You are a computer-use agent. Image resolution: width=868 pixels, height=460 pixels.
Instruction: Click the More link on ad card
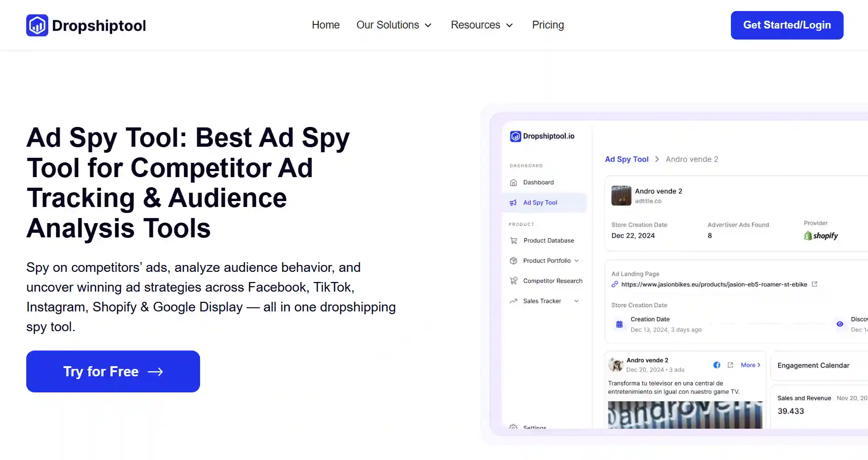750,365
